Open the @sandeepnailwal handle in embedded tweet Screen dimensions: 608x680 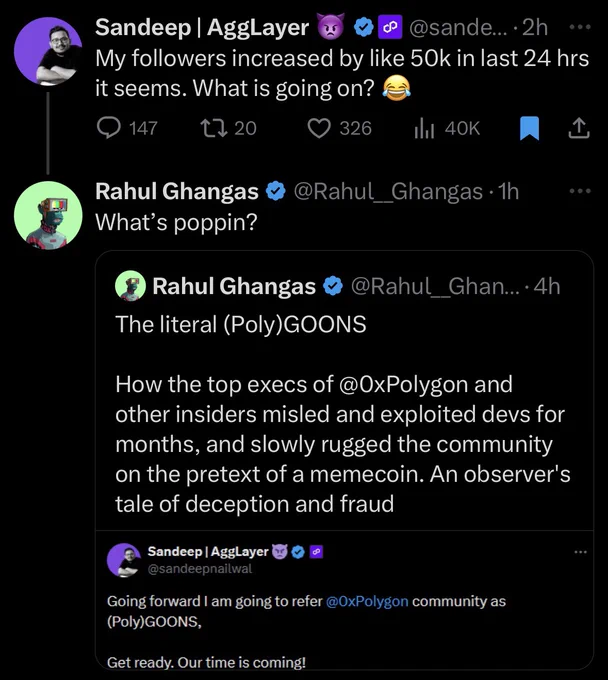(x=199, y=569)
